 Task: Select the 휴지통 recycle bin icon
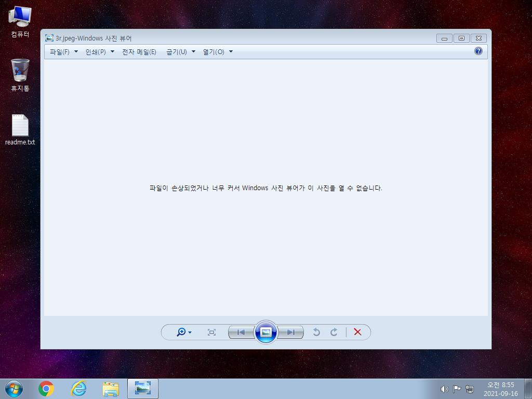click(20, 75)
